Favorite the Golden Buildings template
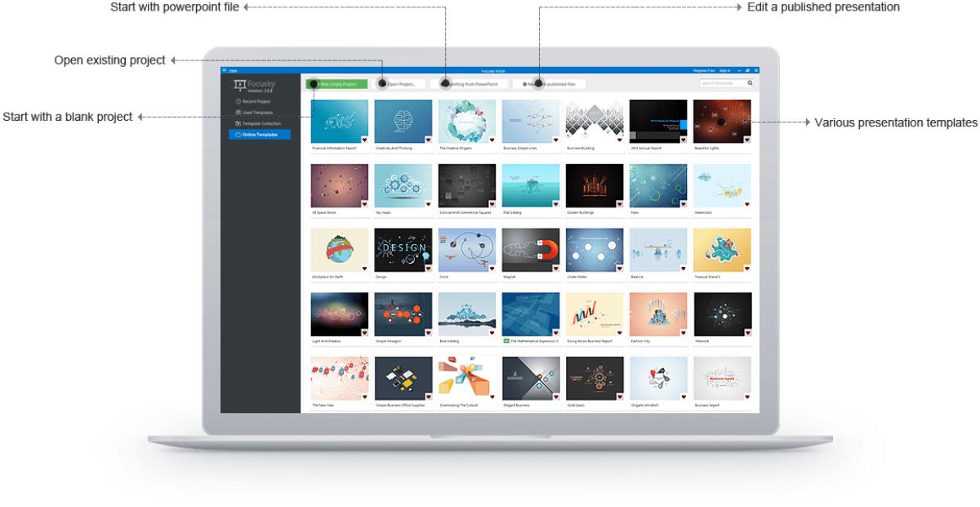The width and height of the screenshot is (980, 507). click(618, 205)
